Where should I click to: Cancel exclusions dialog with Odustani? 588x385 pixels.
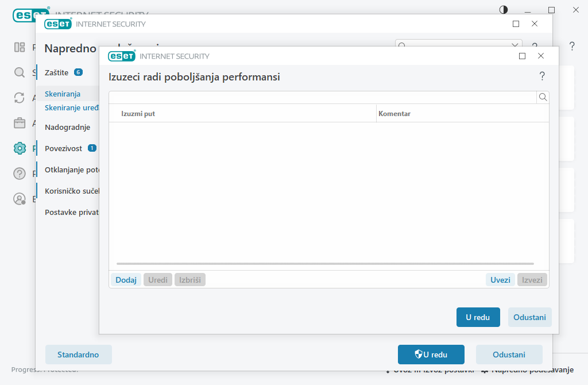529,317
